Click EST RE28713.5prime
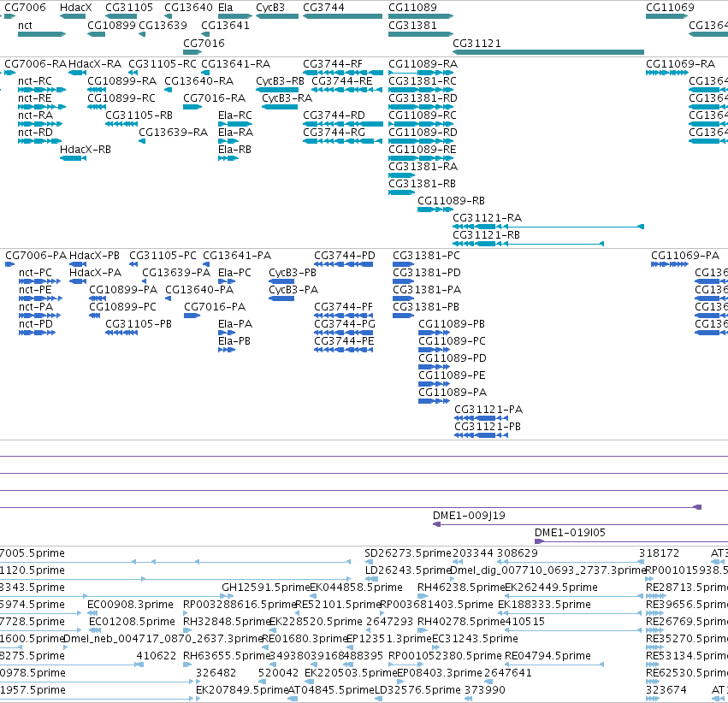Viewport: 728px width, 703px height. tap(656, 596)
